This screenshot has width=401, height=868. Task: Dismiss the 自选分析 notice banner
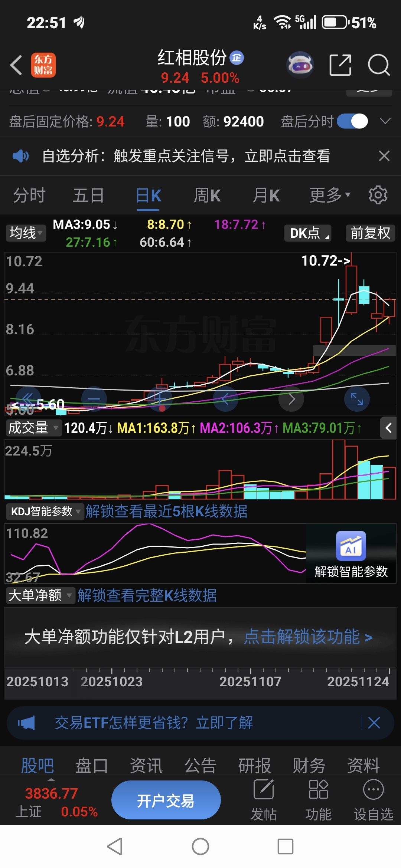(x=384, y=156)
